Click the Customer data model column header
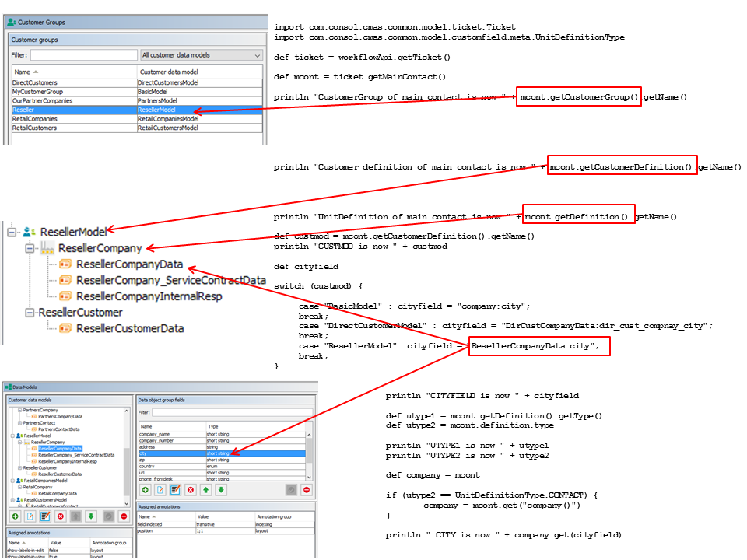Image resolution: width=747 pixels, height=560 pixels. click(198, 72)
